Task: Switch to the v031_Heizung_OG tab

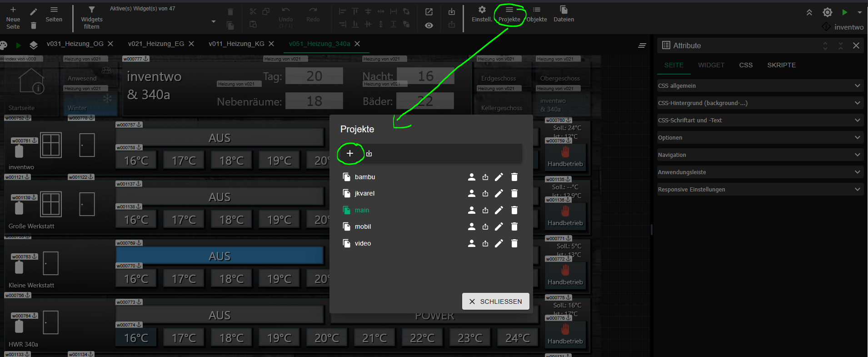Action: coord(75,44)
